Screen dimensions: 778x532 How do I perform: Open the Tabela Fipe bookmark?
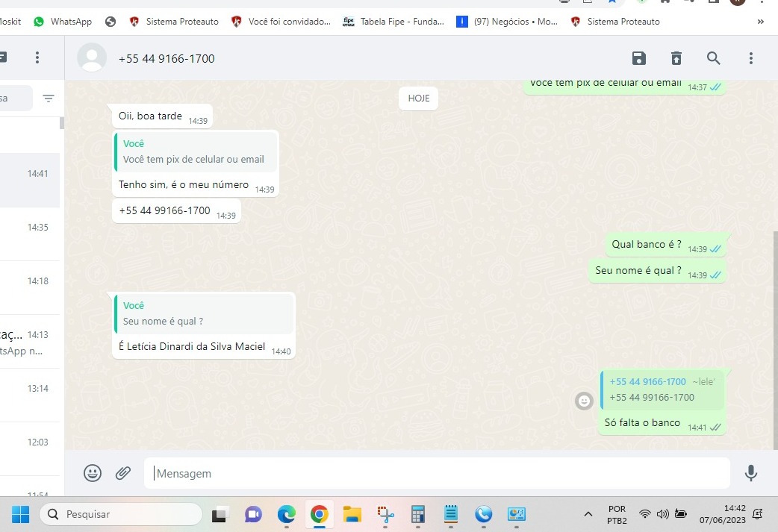tap(393, 22)
